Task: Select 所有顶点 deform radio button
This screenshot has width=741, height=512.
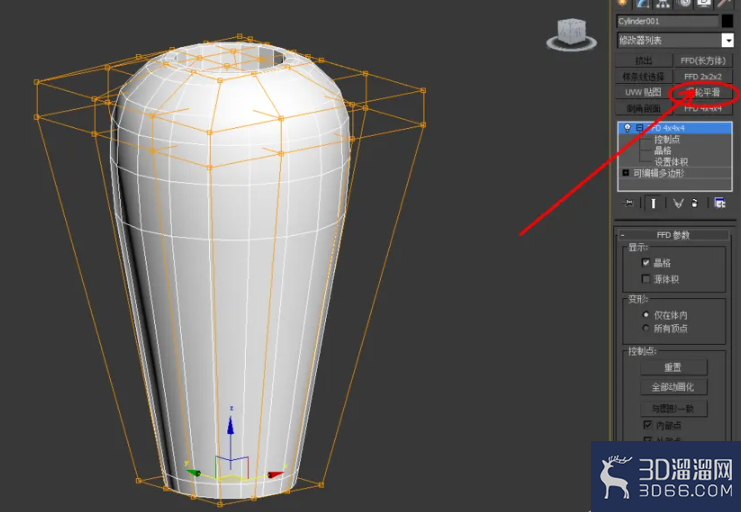Action: coord(646,328)
